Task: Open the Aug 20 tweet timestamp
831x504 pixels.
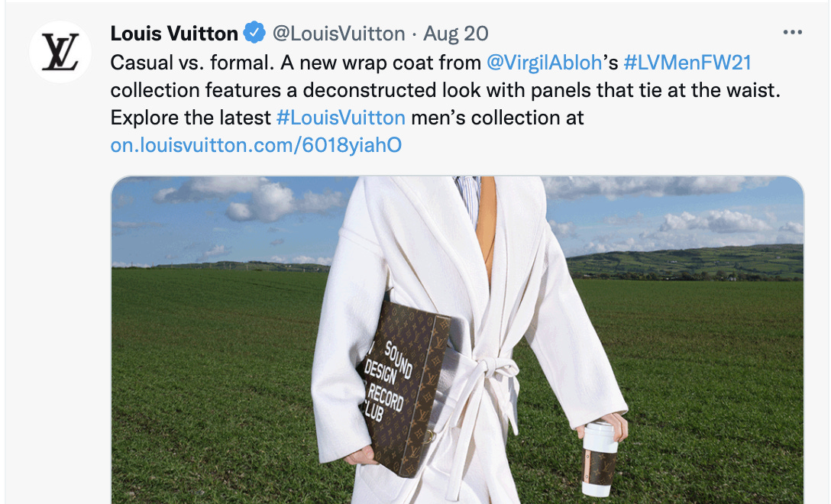Action: (456, 34)
